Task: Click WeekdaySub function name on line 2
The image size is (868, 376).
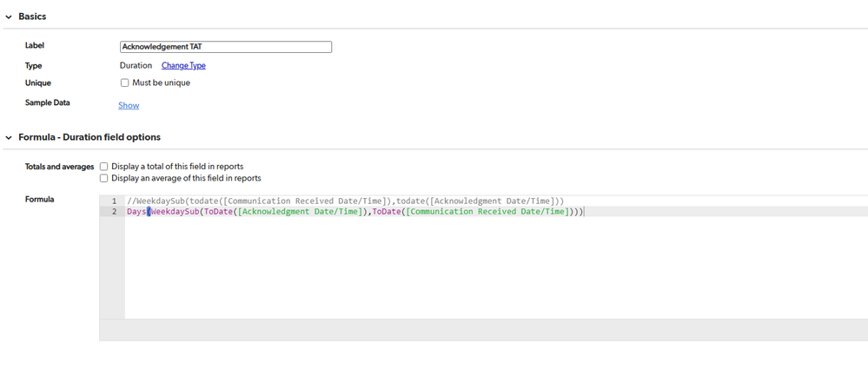Action: tap(175, 212)
